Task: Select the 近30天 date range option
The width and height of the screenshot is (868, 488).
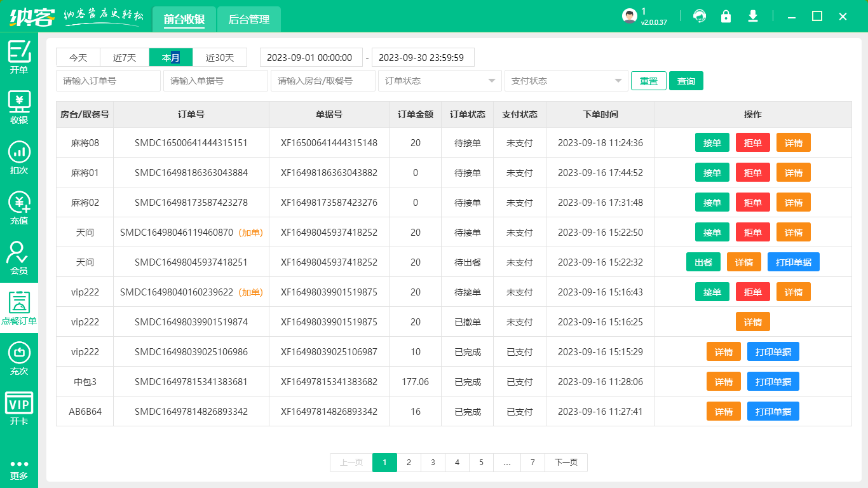Action: coord(220,58)
